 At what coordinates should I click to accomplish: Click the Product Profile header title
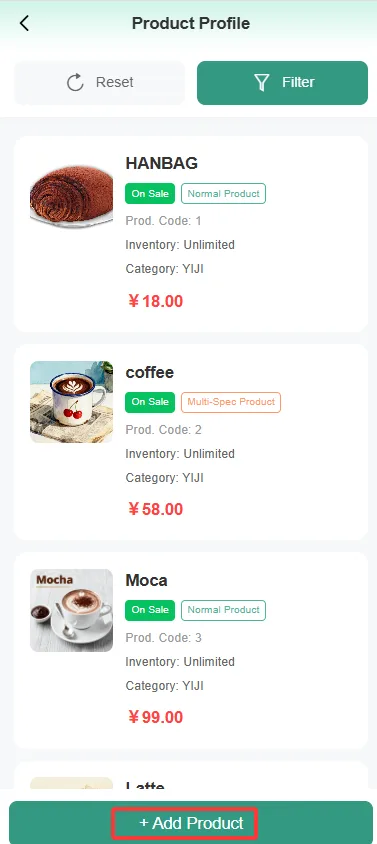click(x=191, y=24)
